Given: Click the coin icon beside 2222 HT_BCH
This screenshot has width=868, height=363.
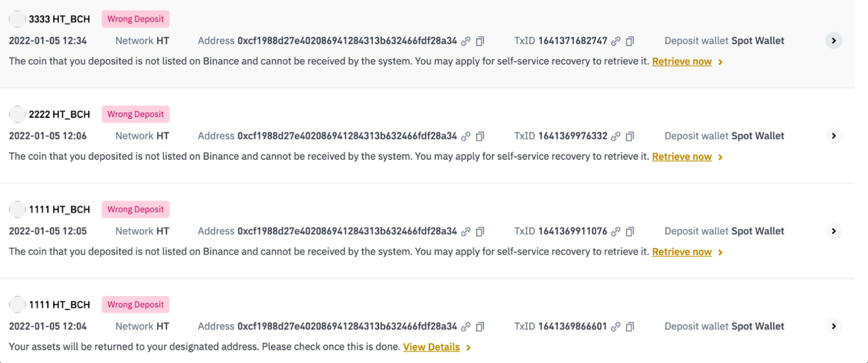Looking at the screenshot, I should (x=18, y=114).
